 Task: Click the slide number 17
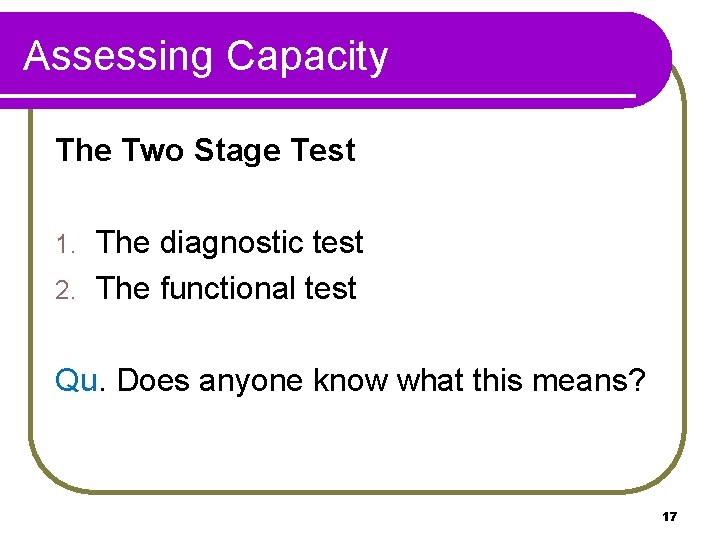[x=669, y=517]
